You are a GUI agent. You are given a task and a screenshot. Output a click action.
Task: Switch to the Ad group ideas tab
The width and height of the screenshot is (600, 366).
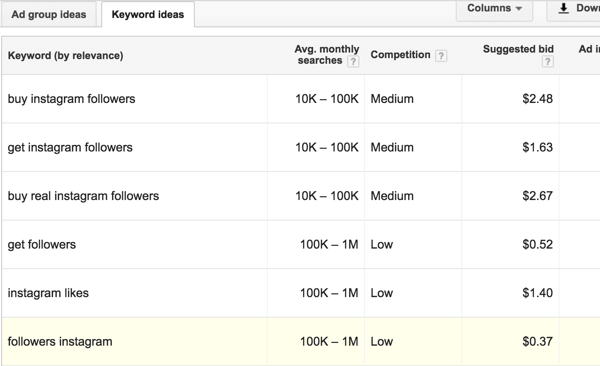tap(49, 15)
